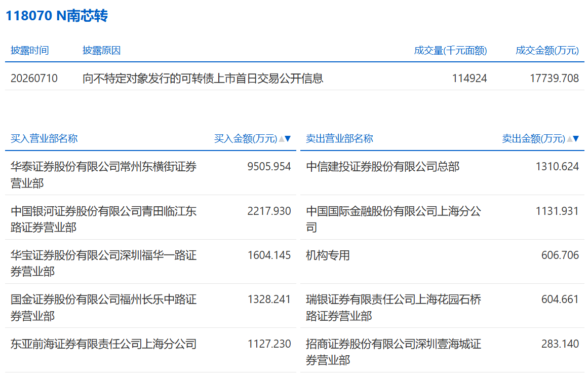Select buy amount 9505.954
This screenshot has width=588, height=374.
tap(269, 167)
